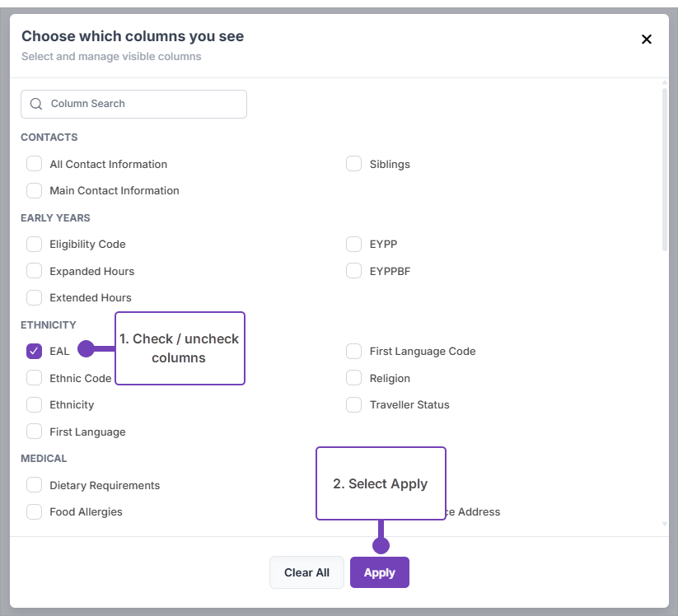Select the Eligibility Code checkbox
The width and height of the screenshot is (678, 616).
point(34,245)
